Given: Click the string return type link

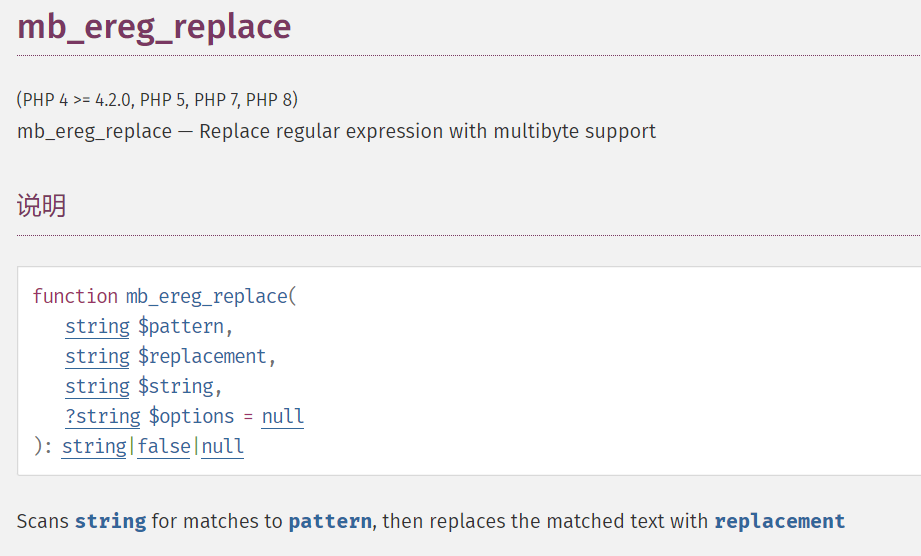Looking at the screenshot, I should [x=94, y=446].
